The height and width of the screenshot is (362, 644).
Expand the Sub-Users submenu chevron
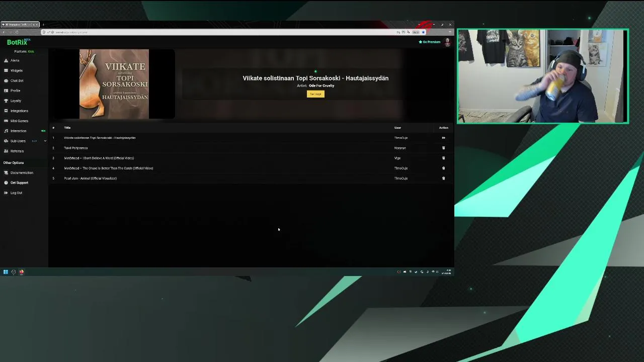(45, 141)
